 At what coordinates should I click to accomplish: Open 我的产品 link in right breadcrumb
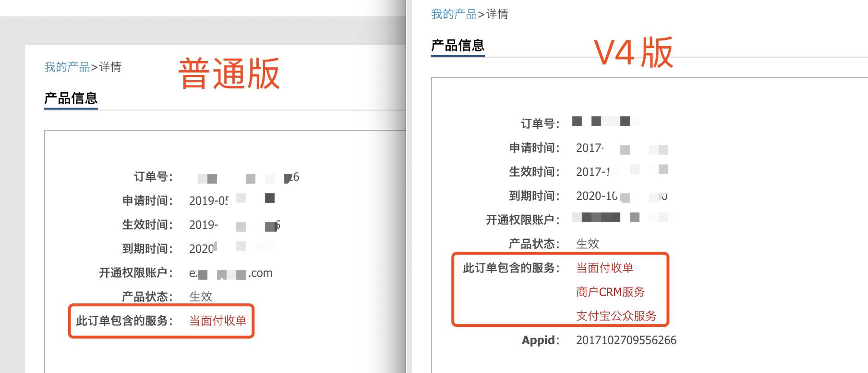pyautogui.click(x=454, y=14)
